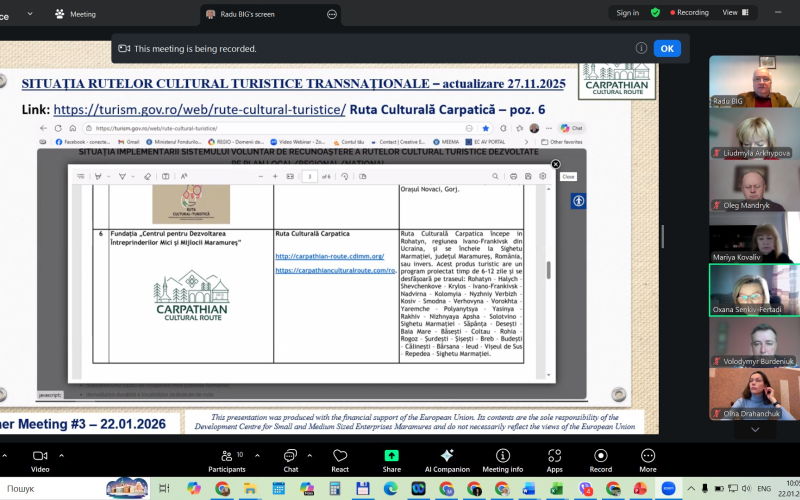Open AI Companion
Image resolution: width=800 pixels, height=500 pixels.
[x=446, y=458]
